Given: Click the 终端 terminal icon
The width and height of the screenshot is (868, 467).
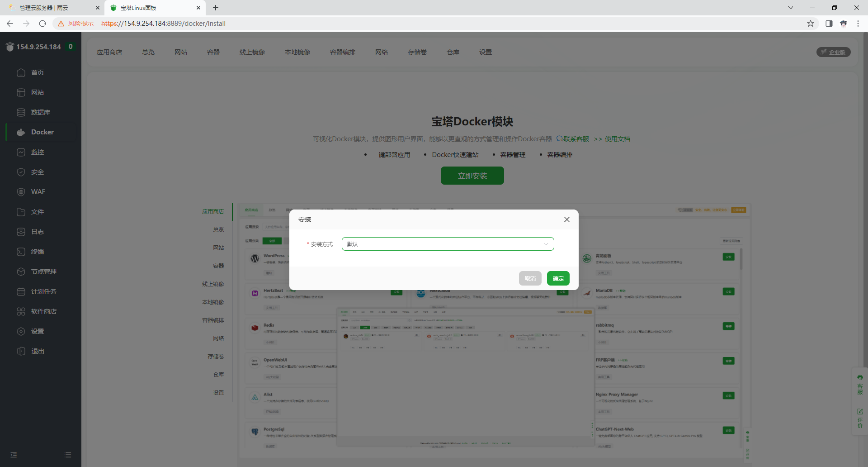Looking at the screenshot, I should coord(21,252).
